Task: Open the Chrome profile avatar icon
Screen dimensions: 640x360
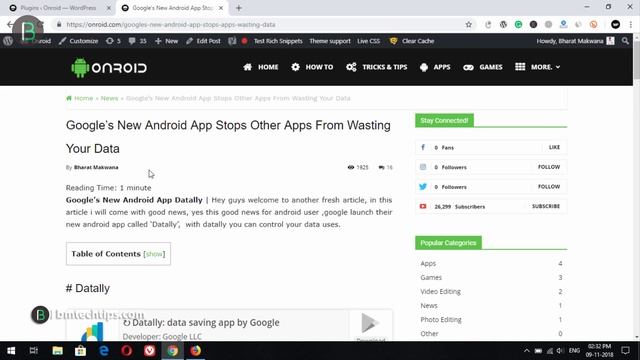Action: (x=616, y=24)
